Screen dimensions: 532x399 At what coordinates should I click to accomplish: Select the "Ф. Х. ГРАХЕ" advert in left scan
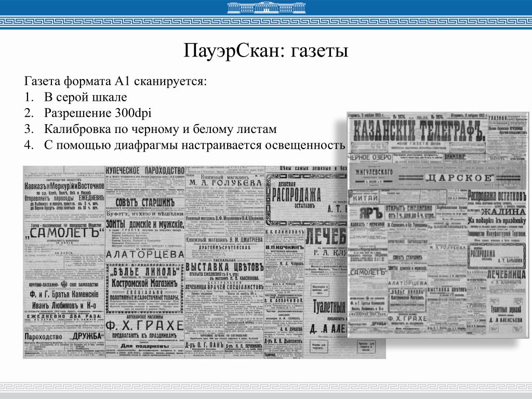pos(145,325)
